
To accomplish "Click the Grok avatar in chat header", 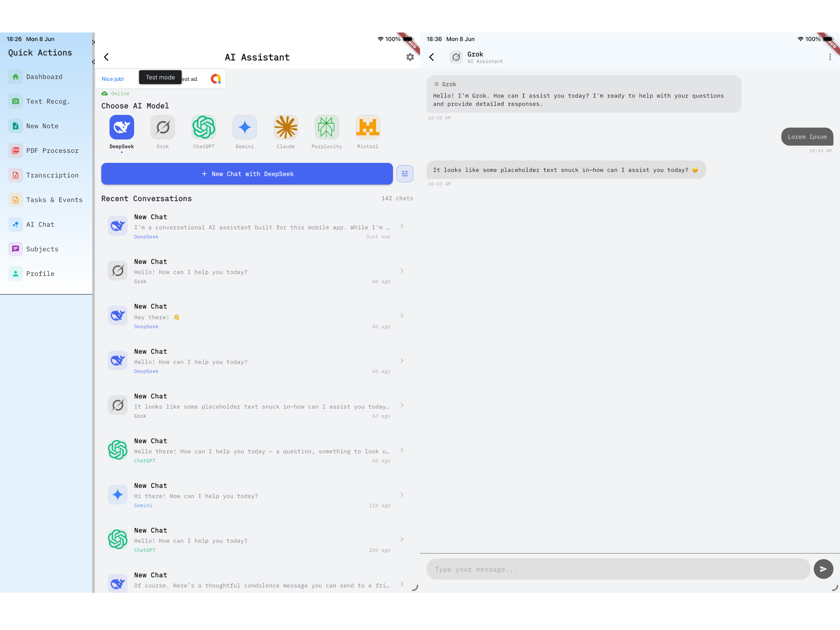I will pos(456,57).
